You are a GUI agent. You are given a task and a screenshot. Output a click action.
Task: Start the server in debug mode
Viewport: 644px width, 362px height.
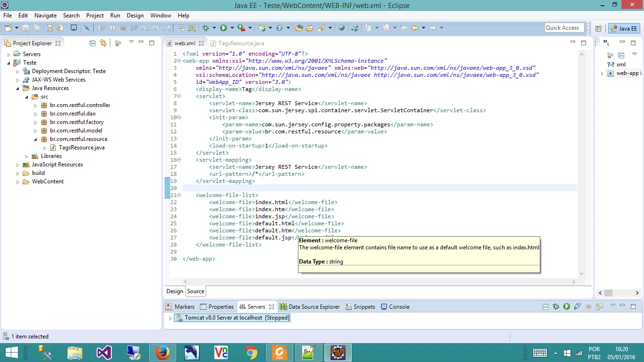556,307
